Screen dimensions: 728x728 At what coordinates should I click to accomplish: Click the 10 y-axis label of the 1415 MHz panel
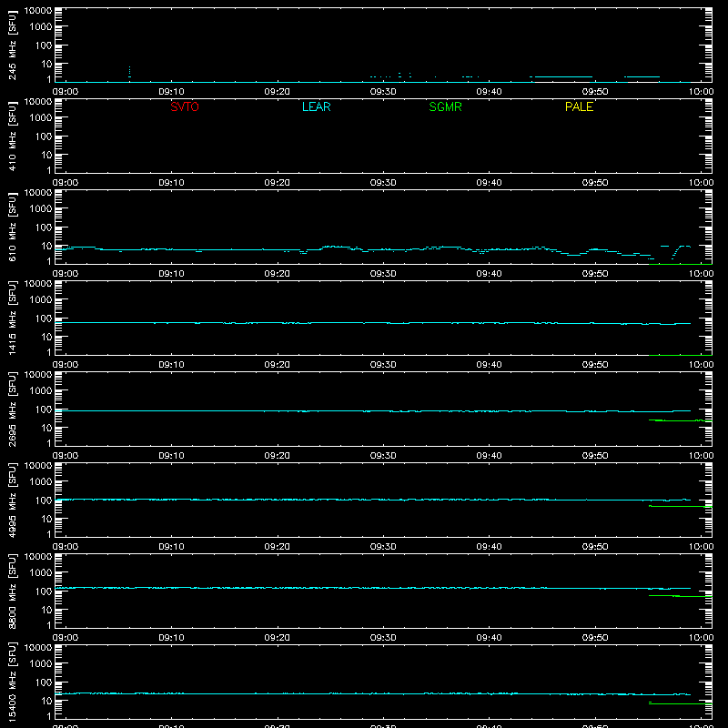click(x=46, y=337)
